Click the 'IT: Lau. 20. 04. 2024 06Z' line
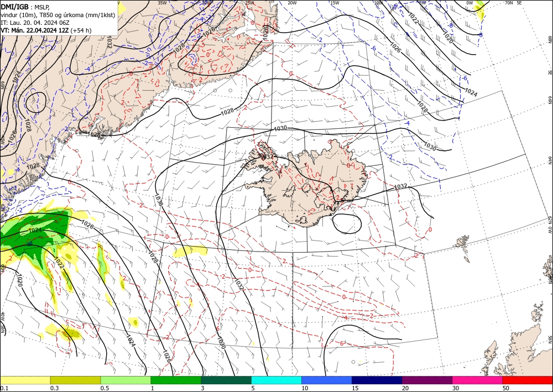Image resolution: width=553 pixels, height=392 pixels. click(35, 23)
